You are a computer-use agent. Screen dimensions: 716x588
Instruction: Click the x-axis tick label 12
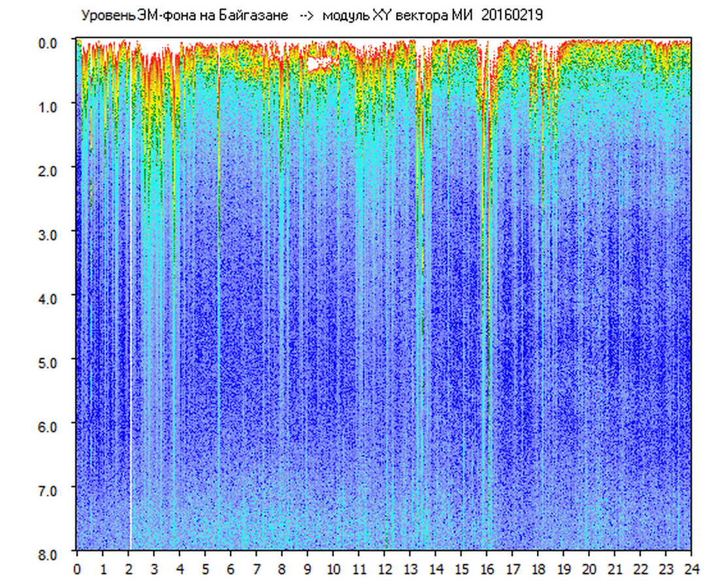384,569
